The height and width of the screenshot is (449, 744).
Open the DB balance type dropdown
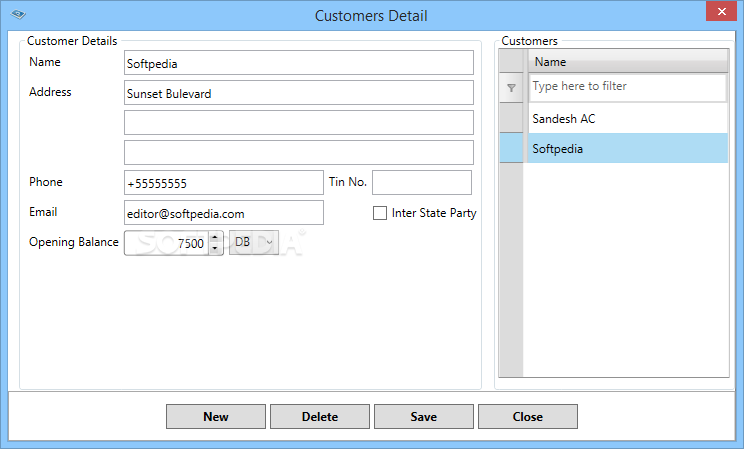254,243
